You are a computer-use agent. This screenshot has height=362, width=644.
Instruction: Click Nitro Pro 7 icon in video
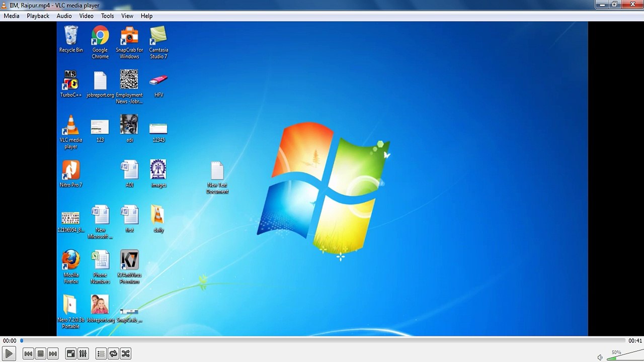(71, 174)
